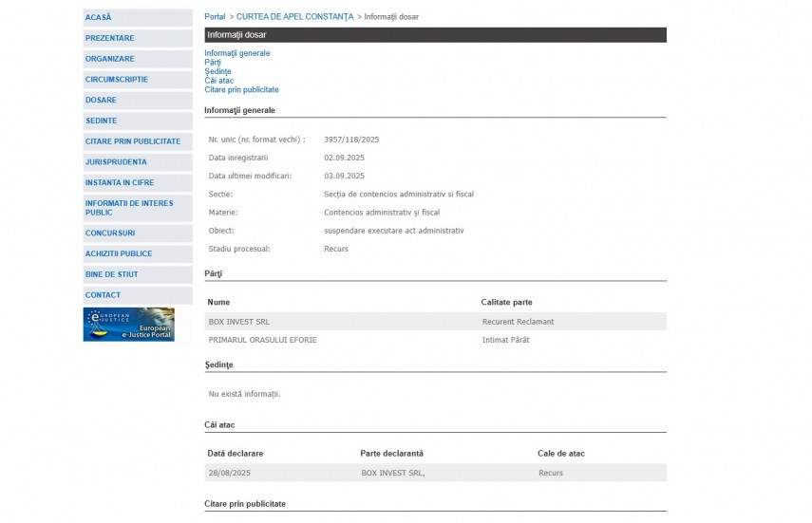Image resolution: width=812 pixels, height=523 pixels.
Task: Go to CONCURSURI in the sidebar
Action: tap(137, 233)
